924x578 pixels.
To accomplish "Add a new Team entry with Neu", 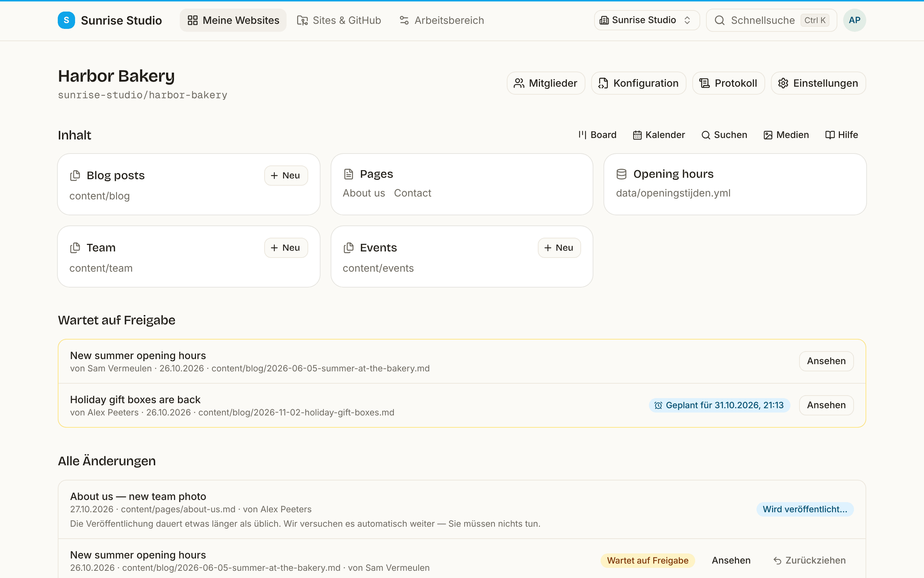I will tap(286, 248).
